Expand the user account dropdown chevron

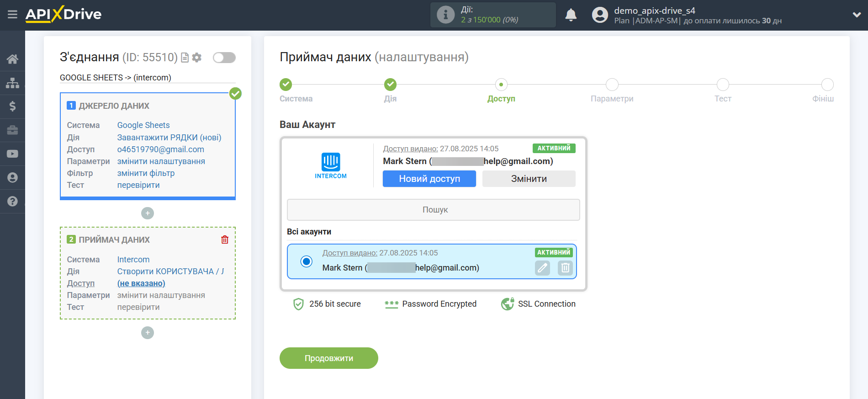click(x=857, y=15)
